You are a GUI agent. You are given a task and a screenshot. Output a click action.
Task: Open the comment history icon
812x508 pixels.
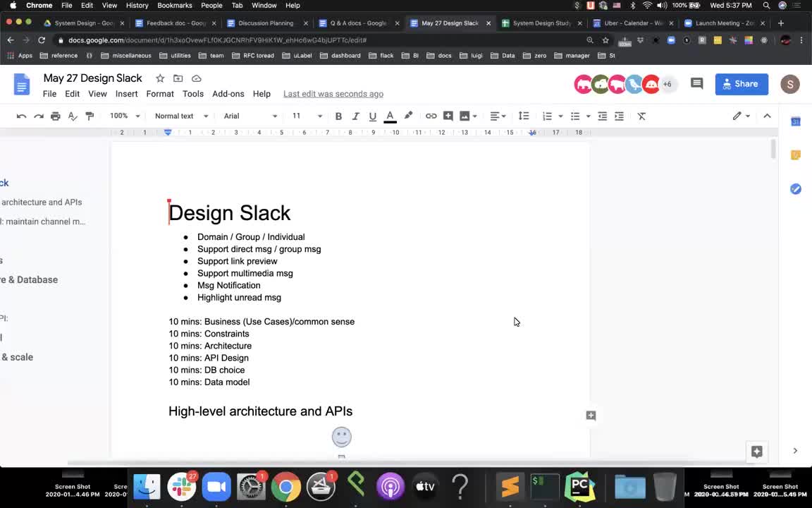[x=696, y=83]
